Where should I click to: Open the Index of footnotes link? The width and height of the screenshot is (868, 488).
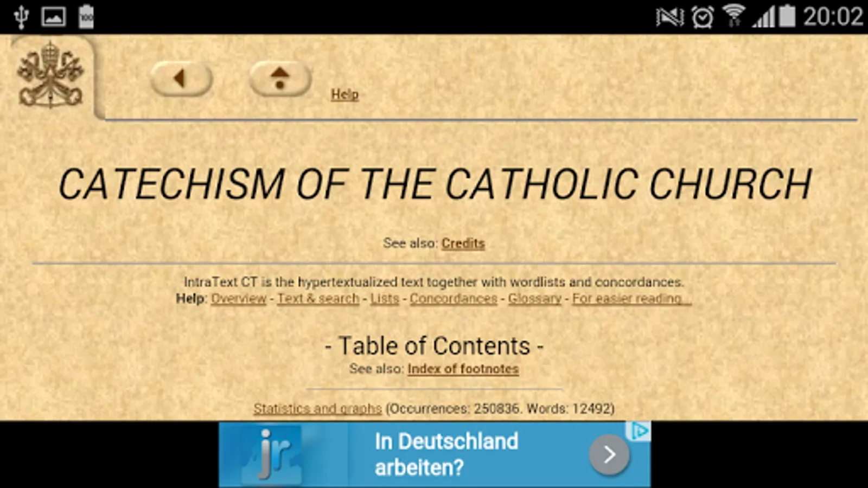point(463,369)
